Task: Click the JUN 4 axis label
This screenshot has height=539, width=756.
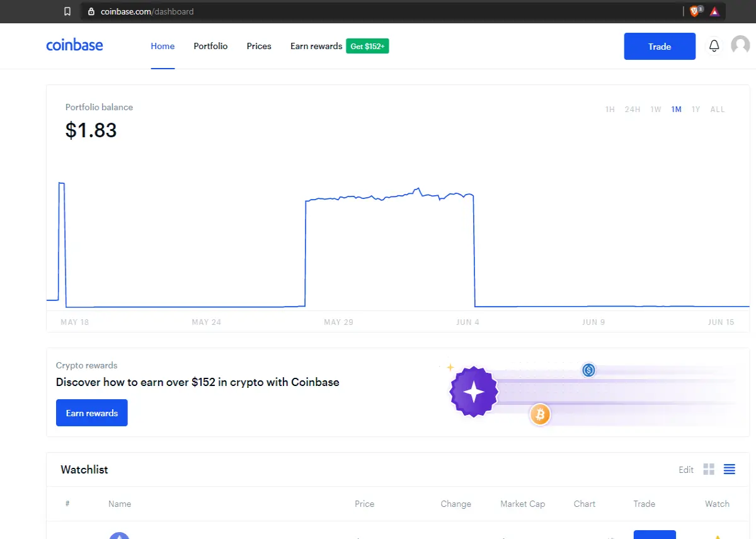Action: [x=467, y=322]
